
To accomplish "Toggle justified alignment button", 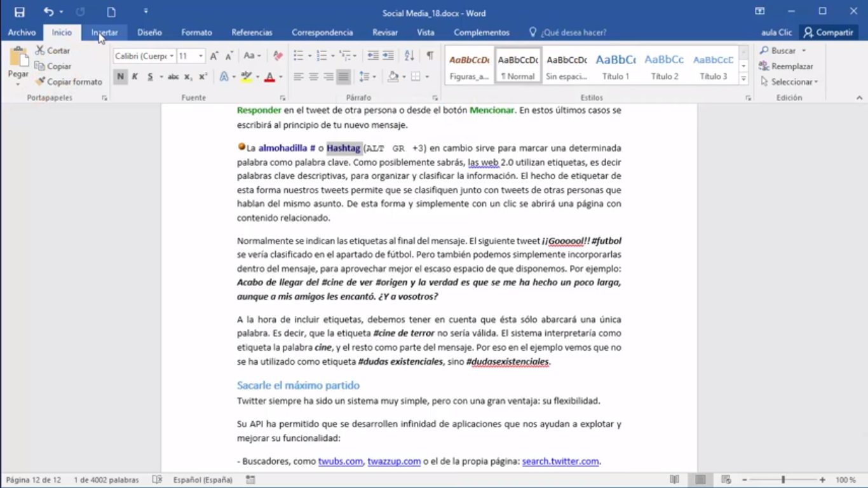I will click(x=343, y=77).
